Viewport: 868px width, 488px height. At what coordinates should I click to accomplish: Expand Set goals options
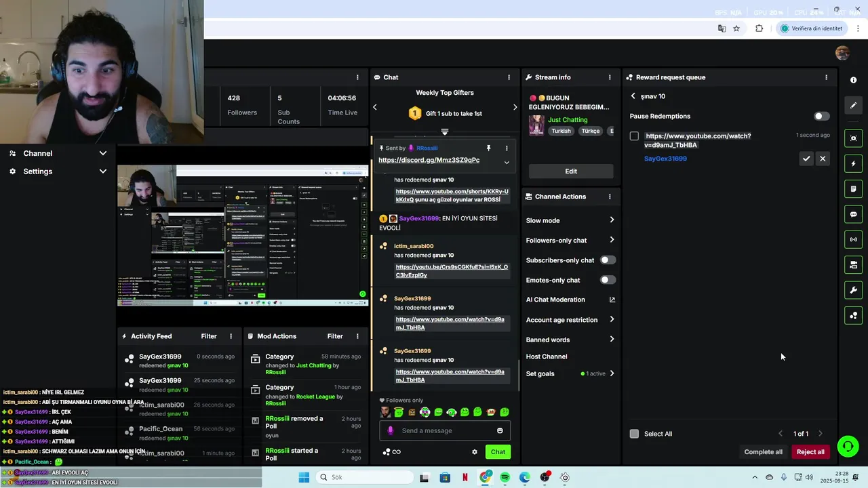coord(612,373)
